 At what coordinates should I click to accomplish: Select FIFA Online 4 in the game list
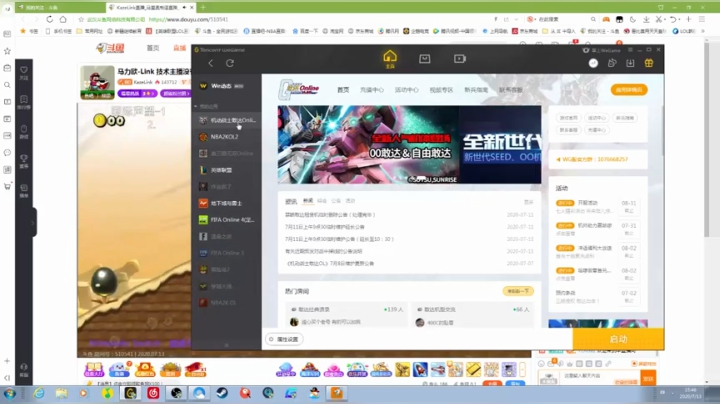click(226, 220)
